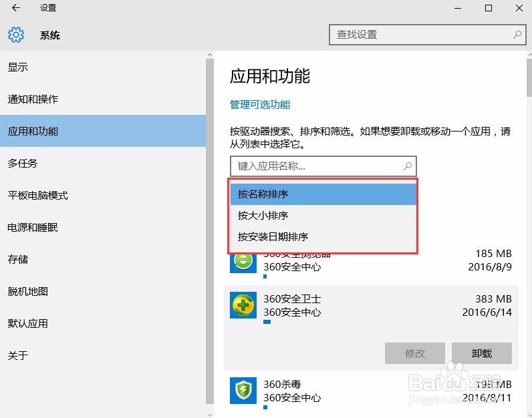Click the 360安全卫士 app icon

pos(243,305)
